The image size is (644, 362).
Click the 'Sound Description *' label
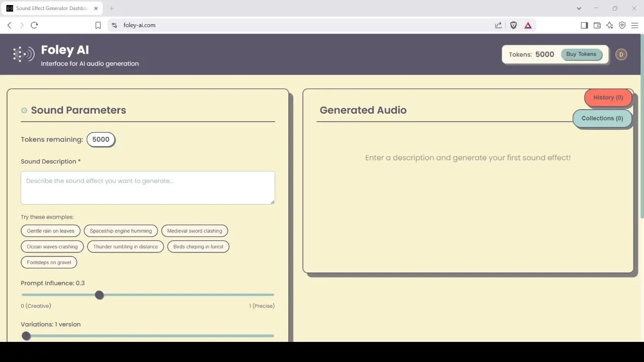click(x=51, y=161)
